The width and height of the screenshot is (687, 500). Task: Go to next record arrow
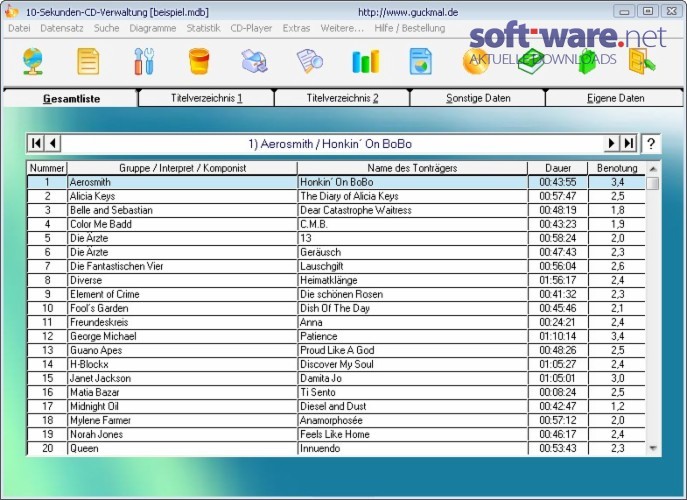[612, 143]
